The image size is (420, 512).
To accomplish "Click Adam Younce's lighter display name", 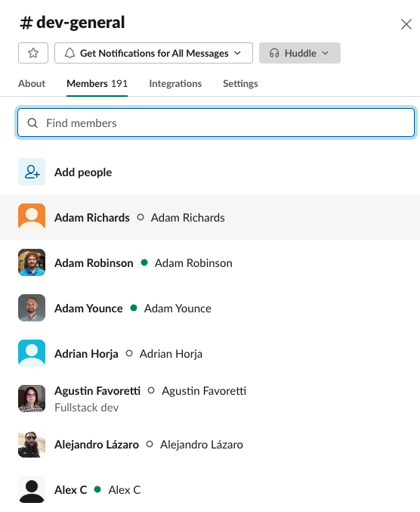I will point(178,309).
